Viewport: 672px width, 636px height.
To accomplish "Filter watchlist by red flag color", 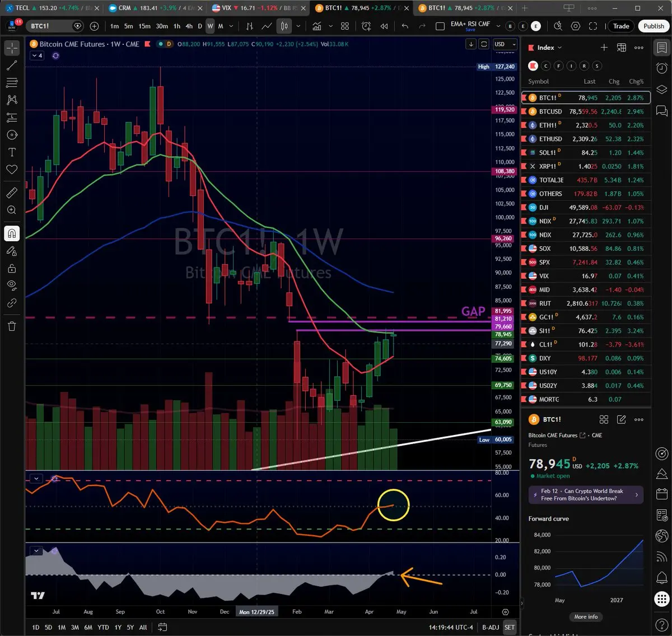I will coord(533,66).
